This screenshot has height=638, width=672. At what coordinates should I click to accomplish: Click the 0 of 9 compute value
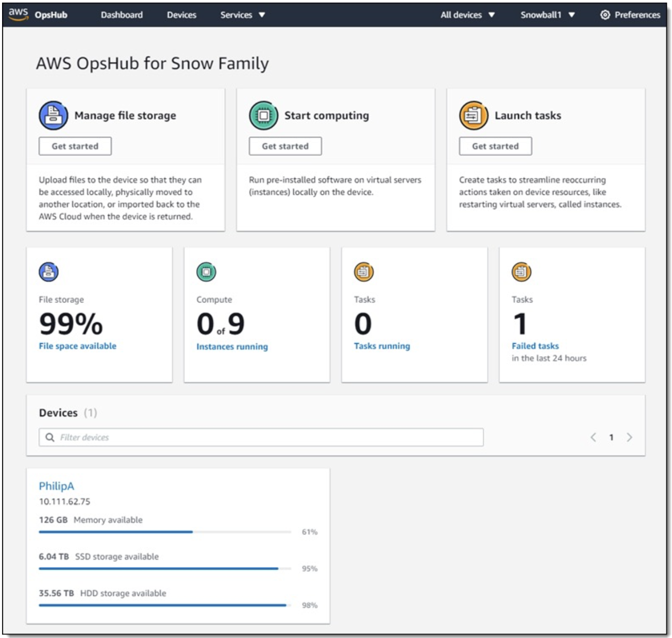221,324
